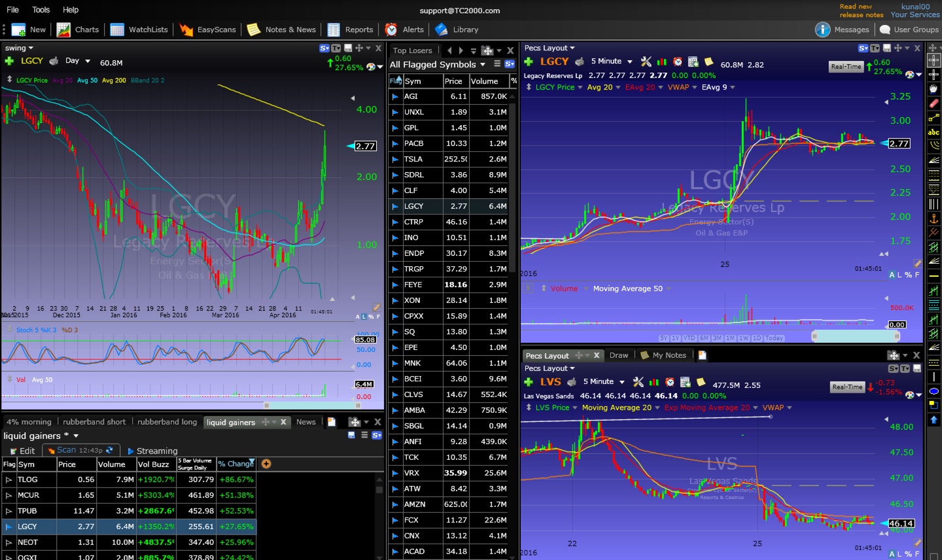Open Your Services link
Viewport: 942px width, 560px height.
(915, 14)
